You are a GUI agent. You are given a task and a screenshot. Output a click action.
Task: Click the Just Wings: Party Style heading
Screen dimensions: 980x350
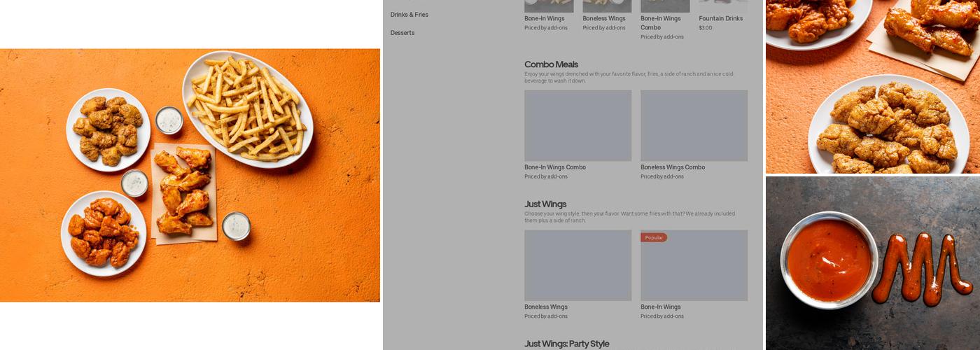coord(566,344)
